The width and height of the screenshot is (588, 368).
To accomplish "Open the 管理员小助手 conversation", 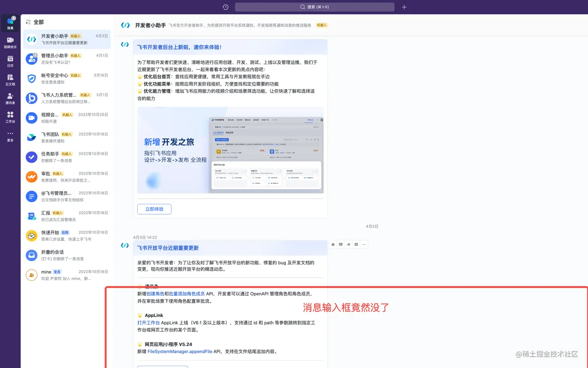I will pos(67,59).
